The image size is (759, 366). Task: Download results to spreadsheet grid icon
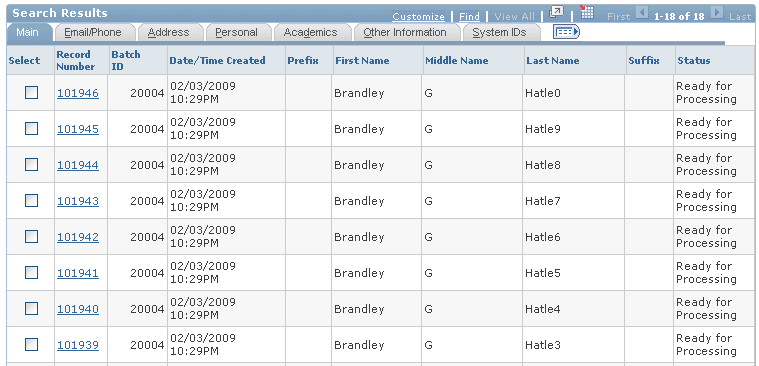point(587,13)
